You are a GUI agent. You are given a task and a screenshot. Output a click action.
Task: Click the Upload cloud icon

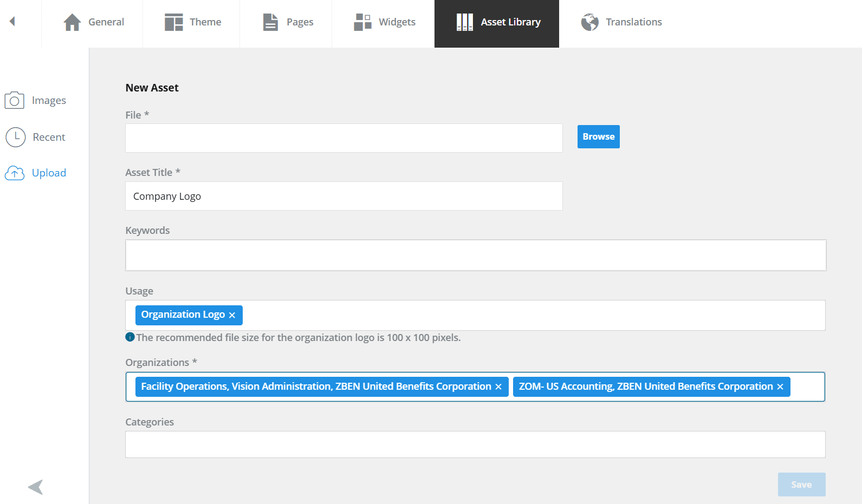click(15, 173)
